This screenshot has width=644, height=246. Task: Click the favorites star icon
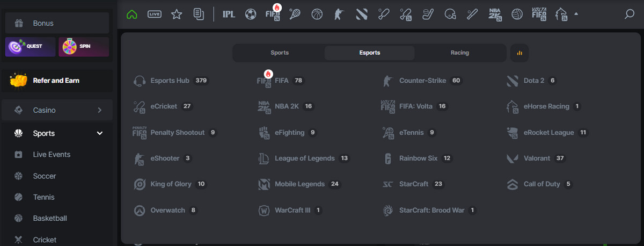pyautogui.click(x=177, y=15)
